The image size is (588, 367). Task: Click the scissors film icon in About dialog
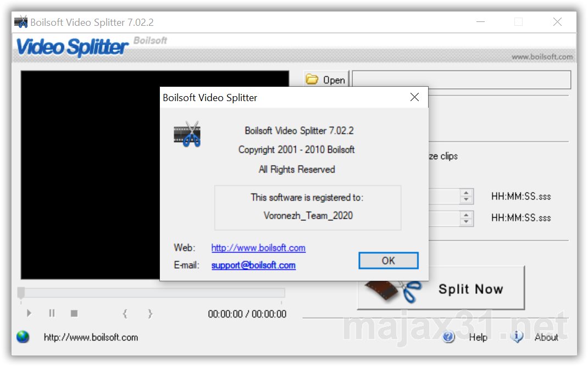[x=187, y=134]
